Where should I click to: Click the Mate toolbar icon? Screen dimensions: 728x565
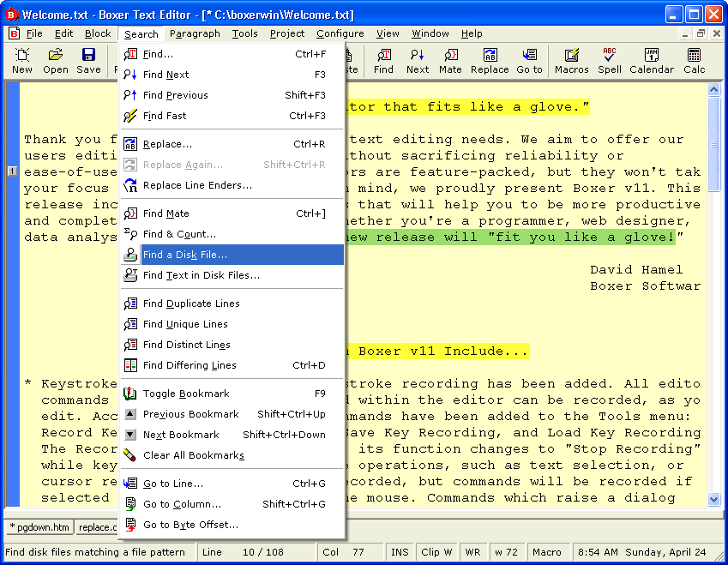pyautogui.click(x=450, y=61)
